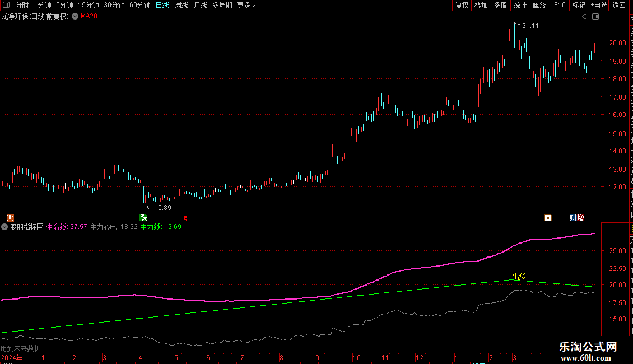Click the 21.11 high price annotation

click(x=530, y=26)
